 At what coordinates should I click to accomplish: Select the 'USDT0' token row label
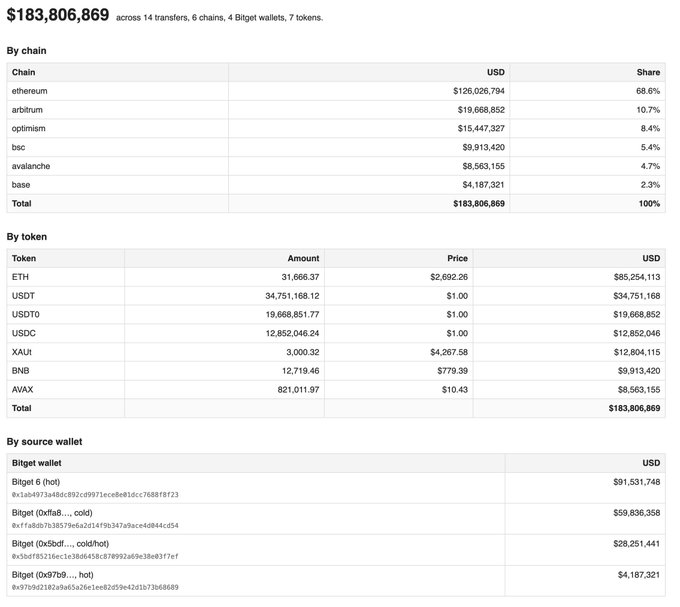point(26,314)
